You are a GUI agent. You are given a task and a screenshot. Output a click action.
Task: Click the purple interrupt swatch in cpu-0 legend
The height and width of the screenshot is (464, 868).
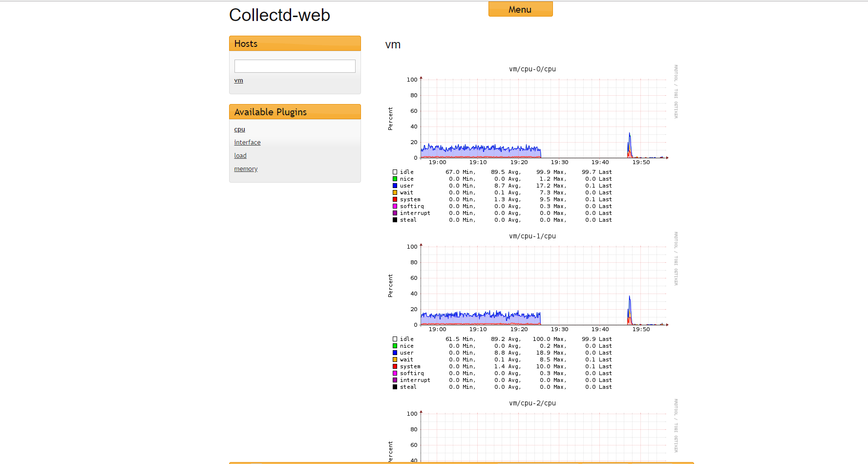click(x=395, y=213)
